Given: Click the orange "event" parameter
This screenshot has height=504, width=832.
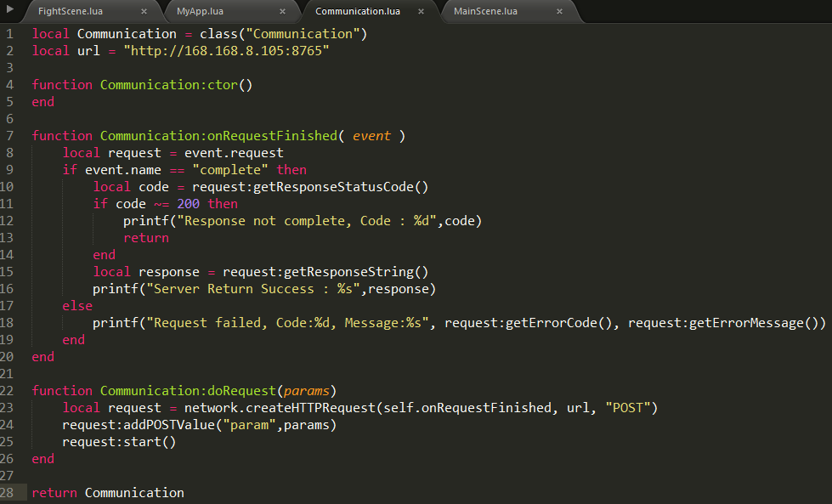Looking at the screenshot, I should (371, 136).
